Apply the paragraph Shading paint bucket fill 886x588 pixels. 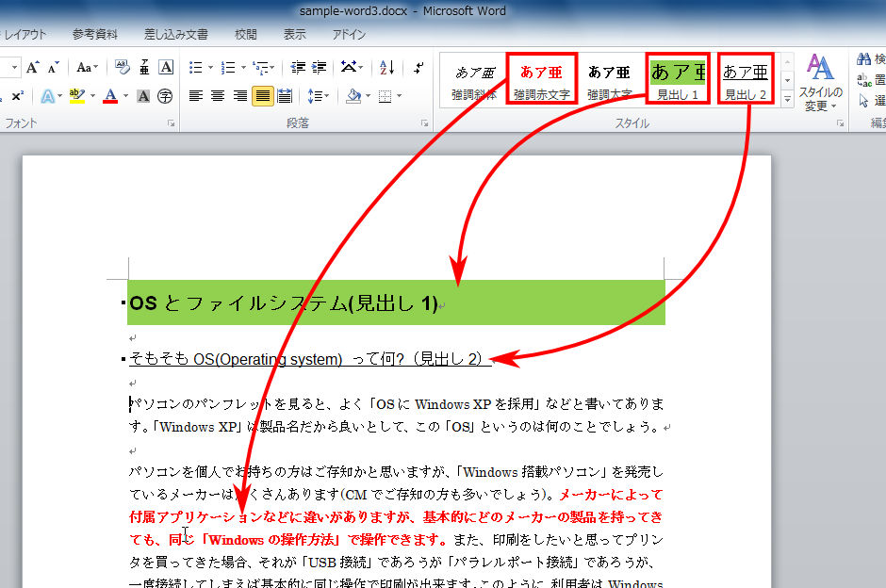(x=353, y=96)
